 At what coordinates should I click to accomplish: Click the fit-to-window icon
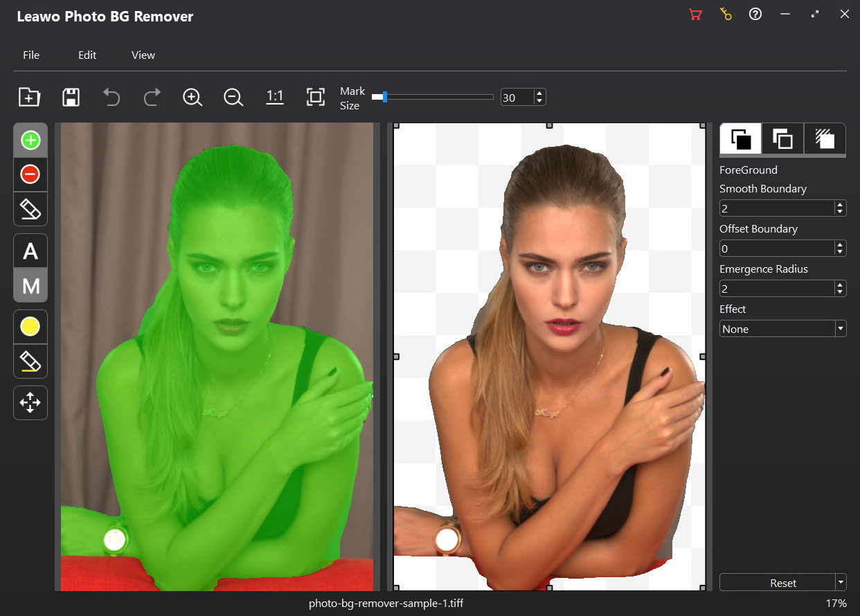click(x=316, y=97)
